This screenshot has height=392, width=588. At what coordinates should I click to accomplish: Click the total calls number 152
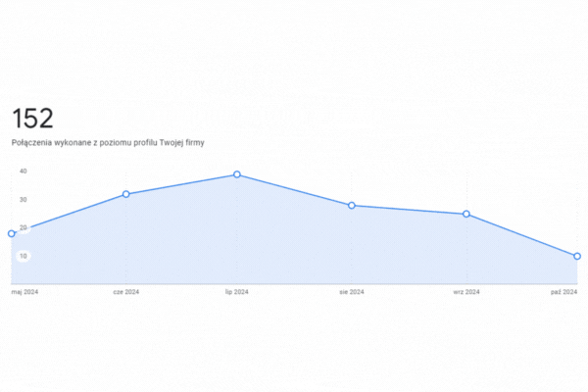[32, 119]
